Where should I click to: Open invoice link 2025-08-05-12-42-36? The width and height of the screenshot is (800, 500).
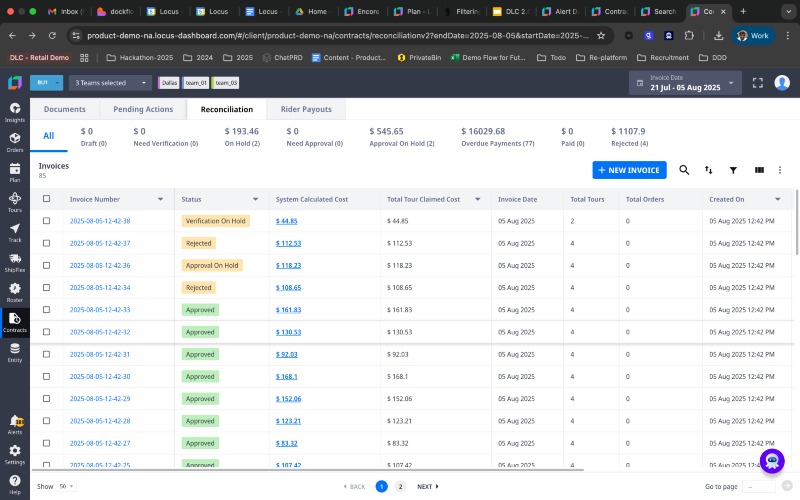tap(100, 266)
